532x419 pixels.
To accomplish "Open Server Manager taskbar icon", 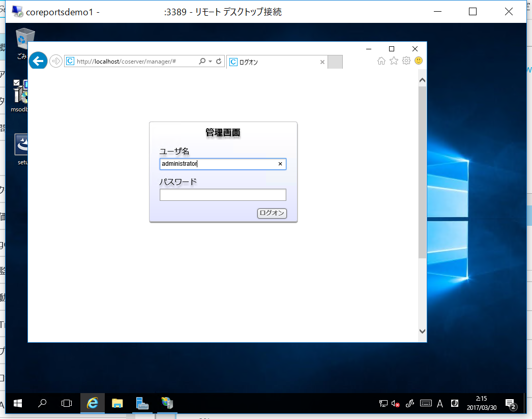I will [x=142, y=403].
